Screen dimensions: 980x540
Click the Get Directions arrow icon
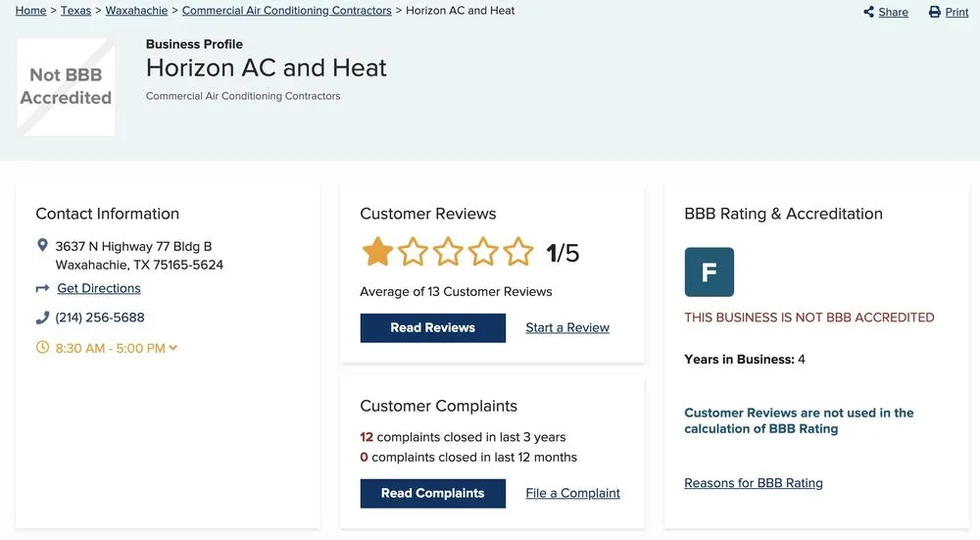point(42,288)
